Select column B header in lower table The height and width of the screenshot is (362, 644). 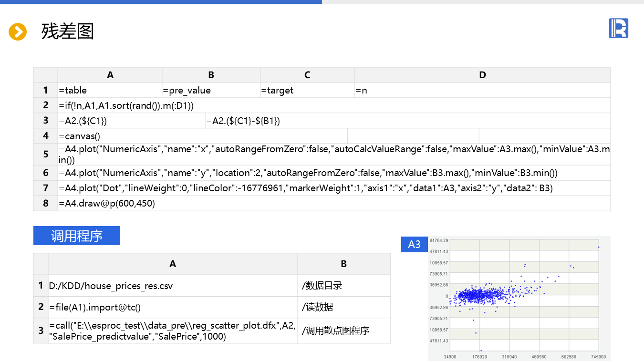click(x=343, y=264)
